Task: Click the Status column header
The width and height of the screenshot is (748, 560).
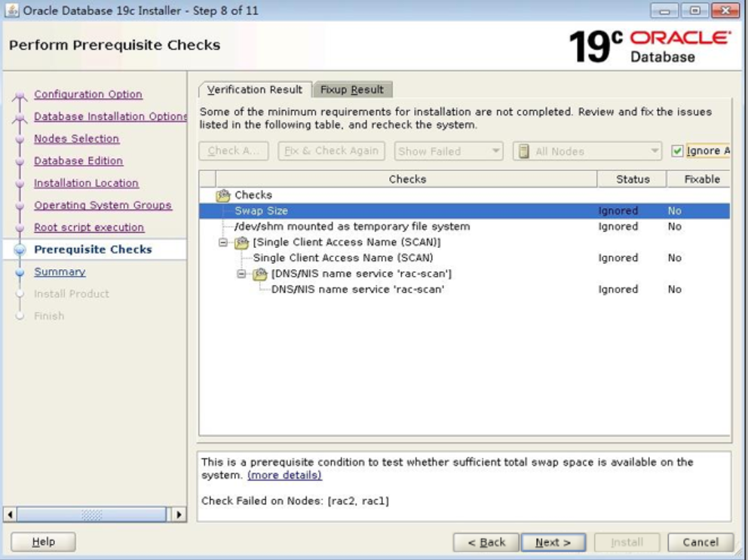Action: (632, 179)
